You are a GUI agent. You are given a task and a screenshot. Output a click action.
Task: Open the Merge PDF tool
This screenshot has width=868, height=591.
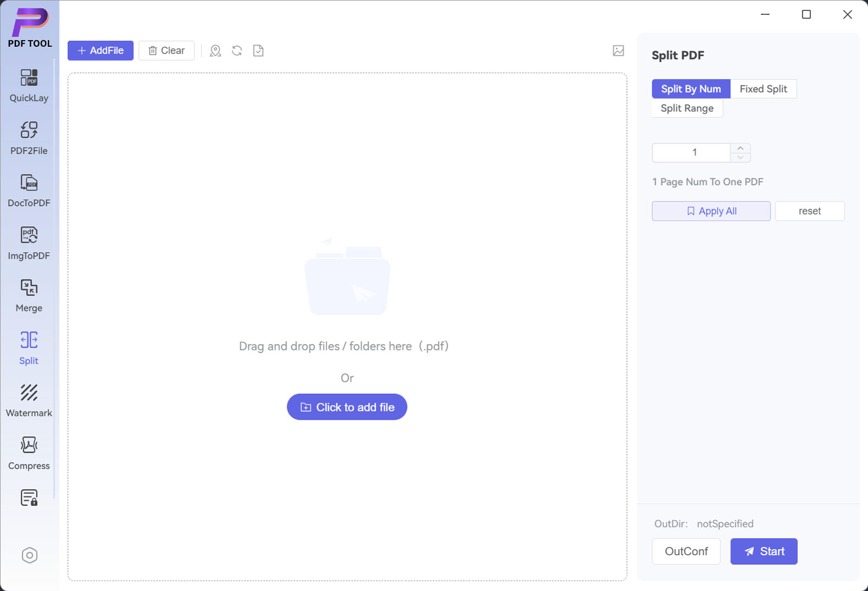[29, 296]
